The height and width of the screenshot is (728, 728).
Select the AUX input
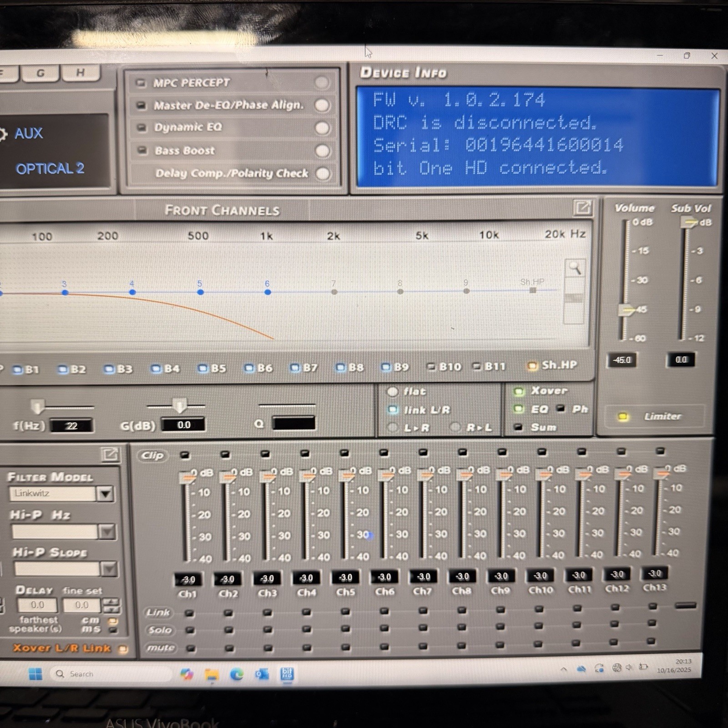click(29, 133)
